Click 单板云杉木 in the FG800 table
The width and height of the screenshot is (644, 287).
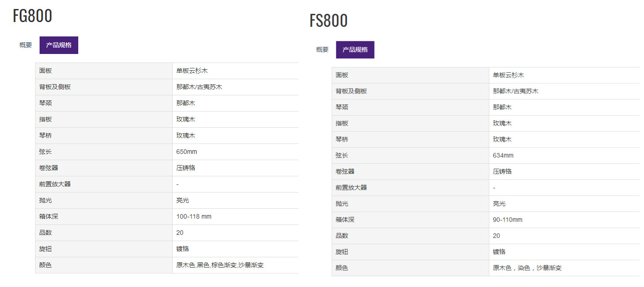point(192,71)
